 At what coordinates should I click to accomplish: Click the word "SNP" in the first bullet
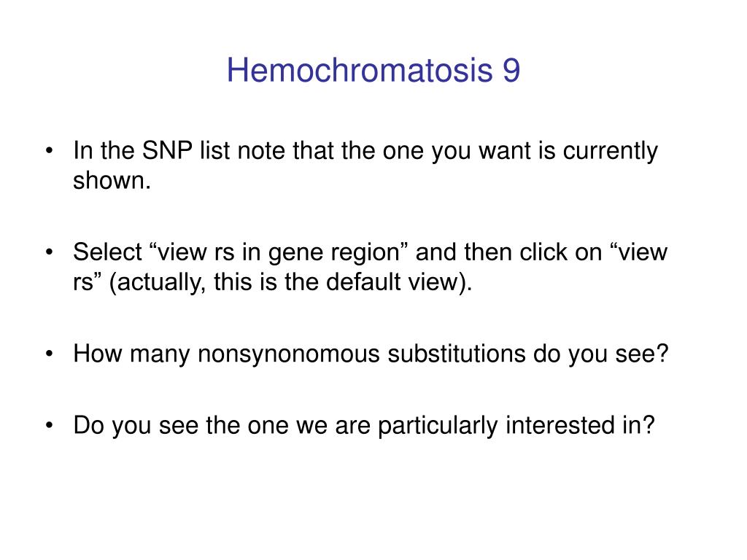pyautogui.click(x=167, y=150)
